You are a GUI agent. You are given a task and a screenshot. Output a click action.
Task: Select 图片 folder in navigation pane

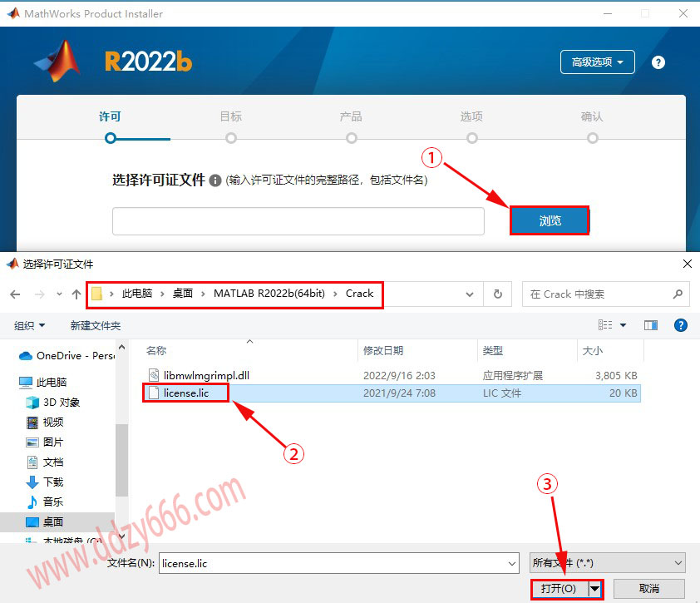45,442
